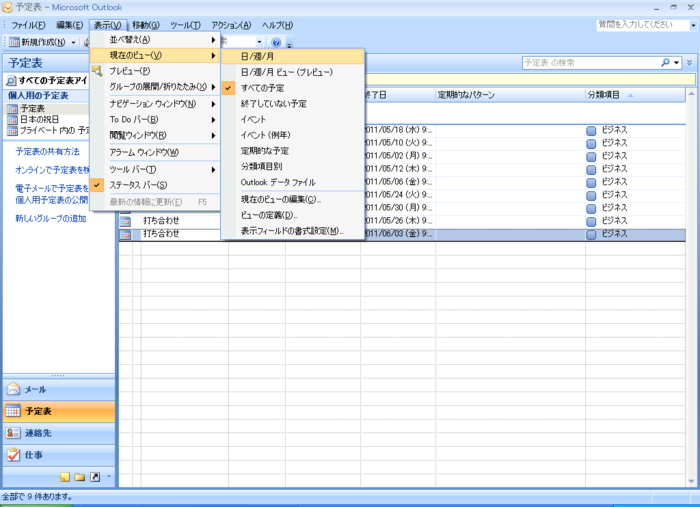Click the 仕事 navigation button
This screenshot has height=507, width=700.
point(59,455)
